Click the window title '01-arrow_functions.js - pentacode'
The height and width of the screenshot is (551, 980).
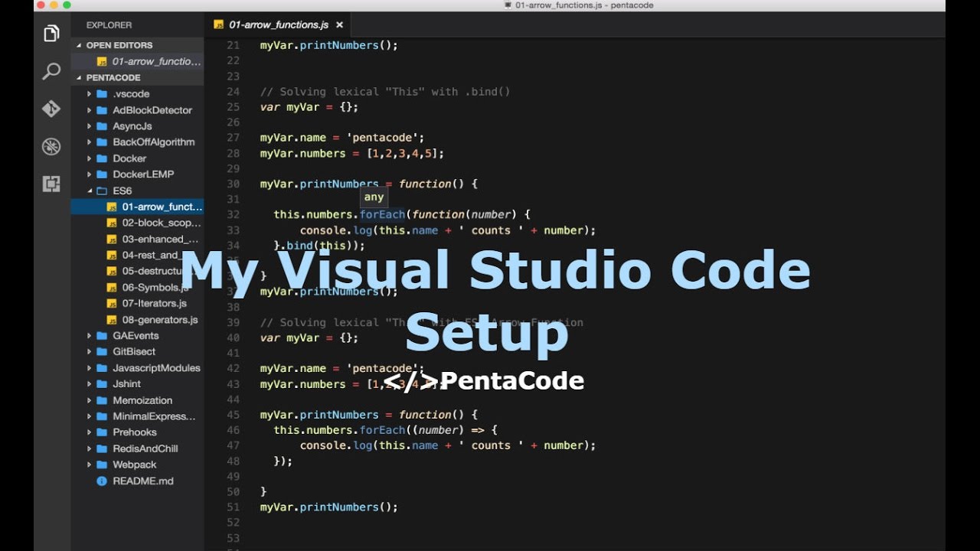click(x=585, y=5)
